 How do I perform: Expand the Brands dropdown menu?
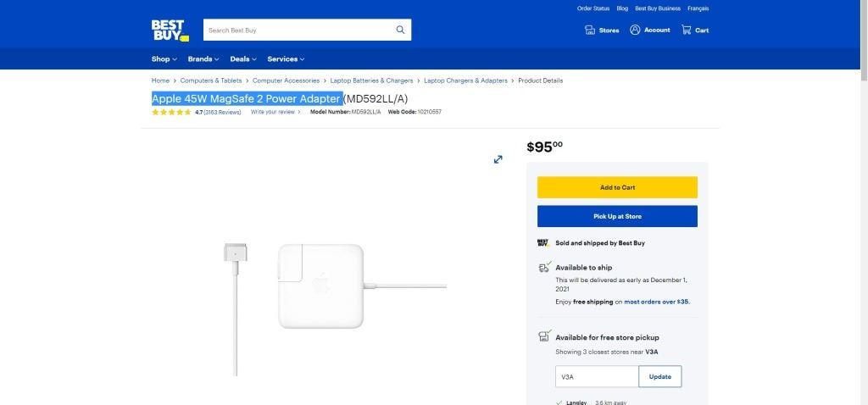point(203,59)
